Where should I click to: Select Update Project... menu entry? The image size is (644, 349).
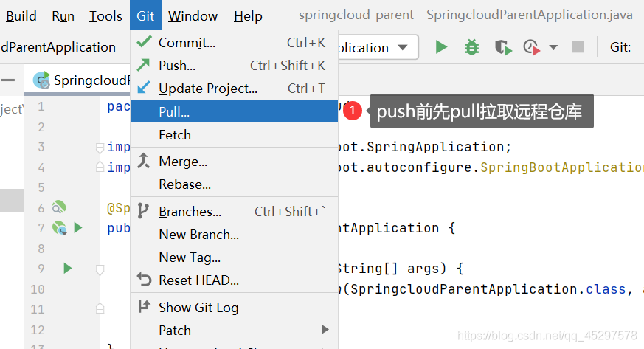(x=208, y=89)
